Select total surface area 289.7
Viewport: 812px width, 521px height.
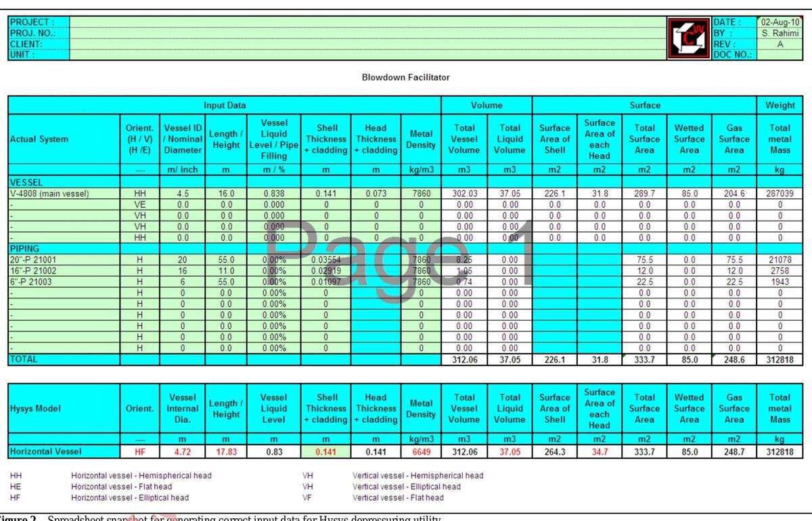coord(644,194)
